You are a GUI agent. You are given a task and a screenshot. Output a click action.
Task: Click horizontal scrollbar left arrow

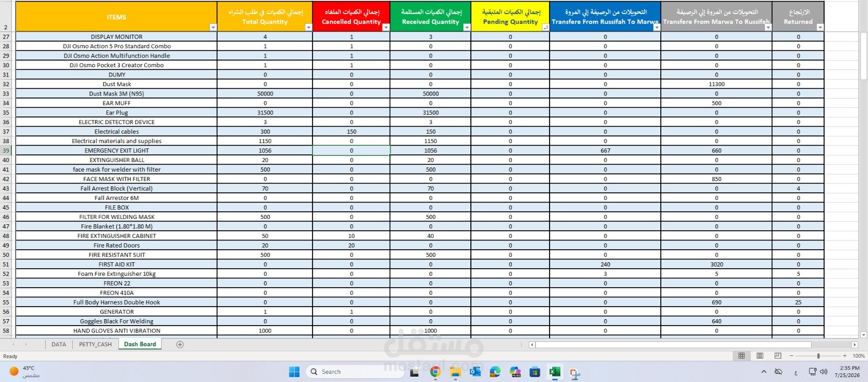point(532,345)
